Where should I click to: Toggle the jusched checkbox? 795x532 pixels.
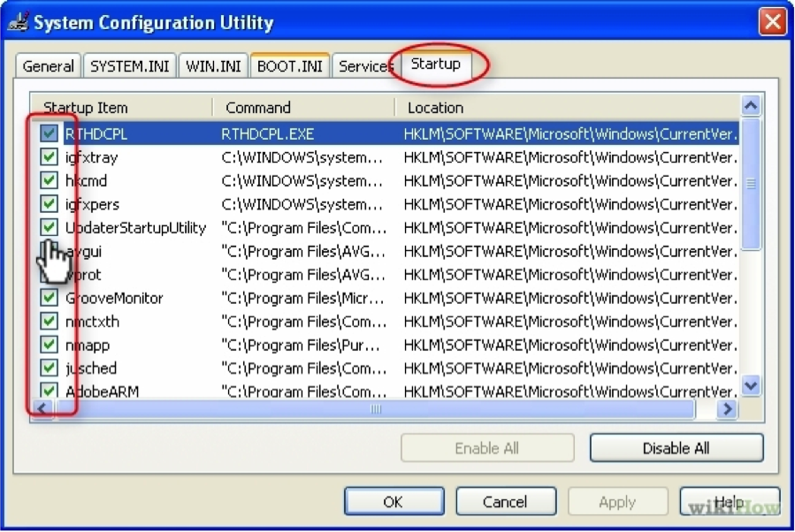49,368
